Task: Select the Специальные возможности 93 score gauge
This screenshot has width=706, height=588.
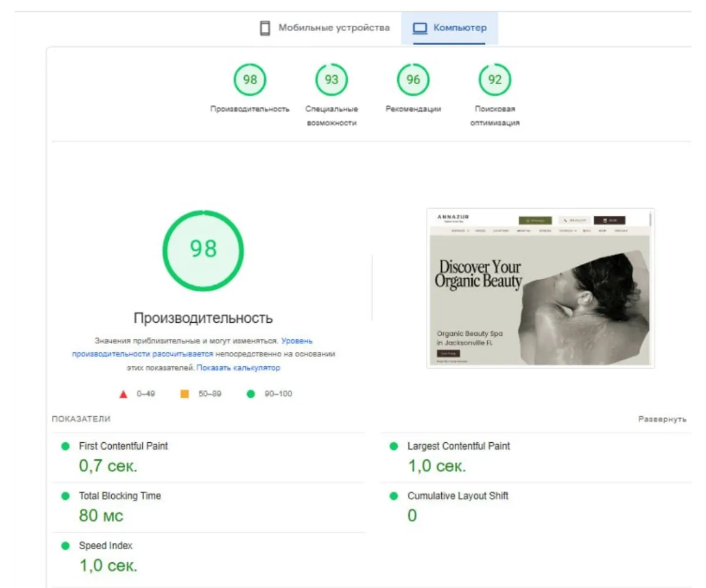Action: [x=331, y=79]
